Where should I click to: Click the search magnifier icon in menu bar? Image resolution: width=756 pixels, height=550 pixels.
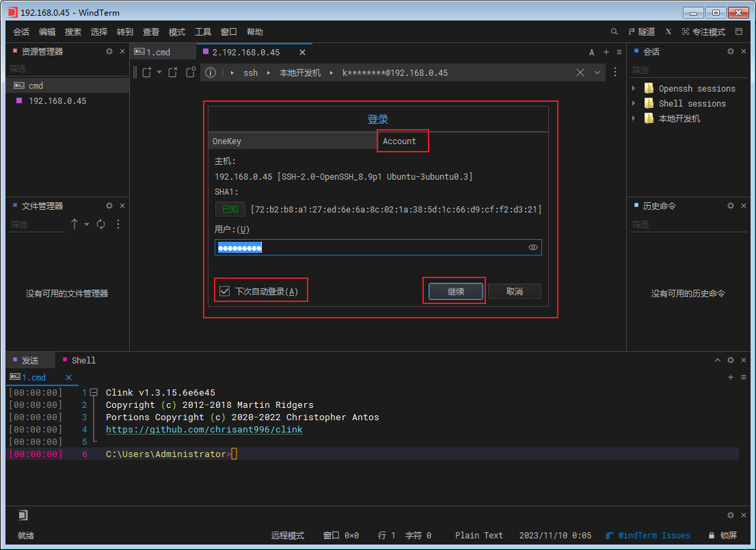tap(614, 32)
